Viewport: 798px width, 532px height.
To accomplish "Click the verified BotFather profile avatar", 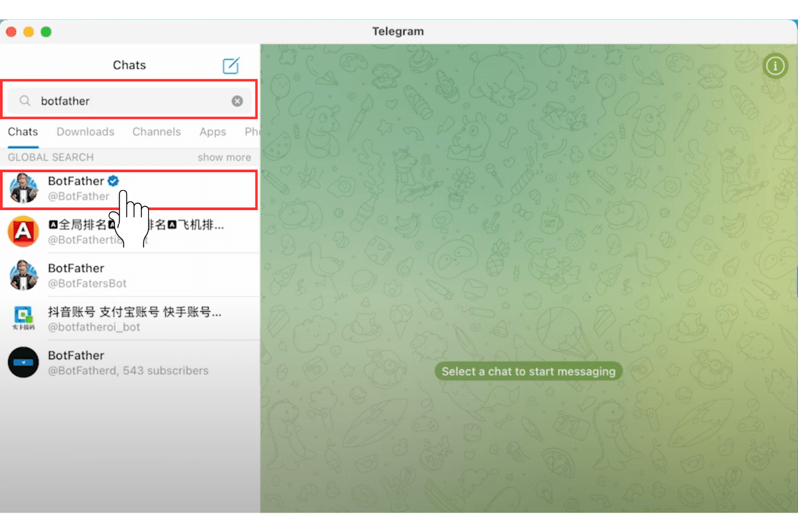I will 23,188.
